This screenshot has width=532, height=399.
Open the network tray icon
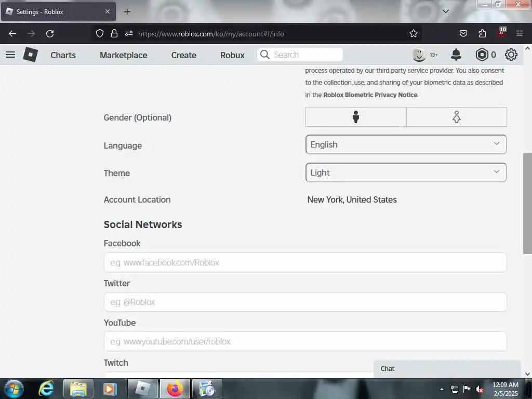(x=454, y=389)
